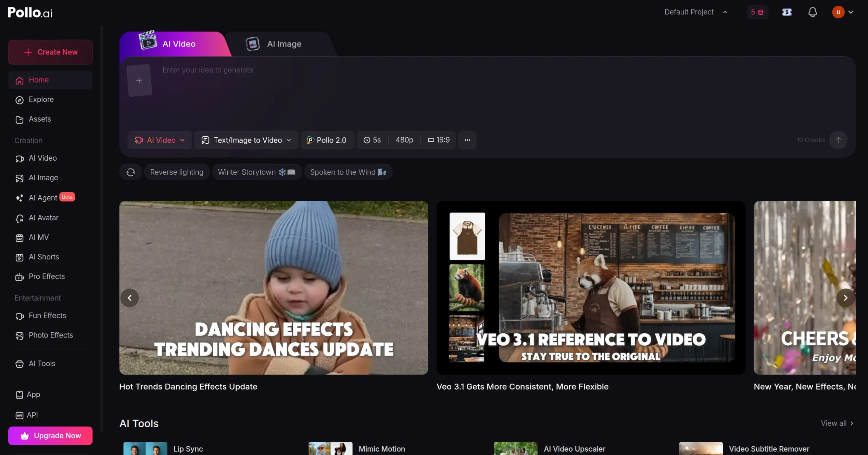Open the notifications bell
868x455 pixels.
[813, 12]
